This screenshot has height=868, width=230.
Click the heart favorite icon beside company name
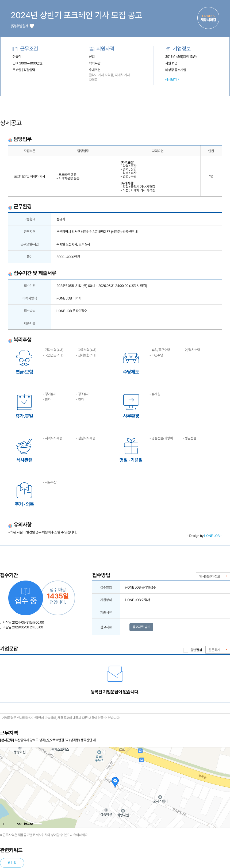(x=32, y=26)
